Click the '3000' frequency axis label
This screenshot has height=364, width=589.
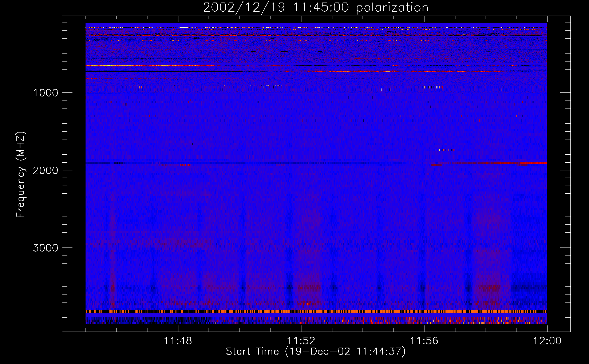click(x=46, y=248)
